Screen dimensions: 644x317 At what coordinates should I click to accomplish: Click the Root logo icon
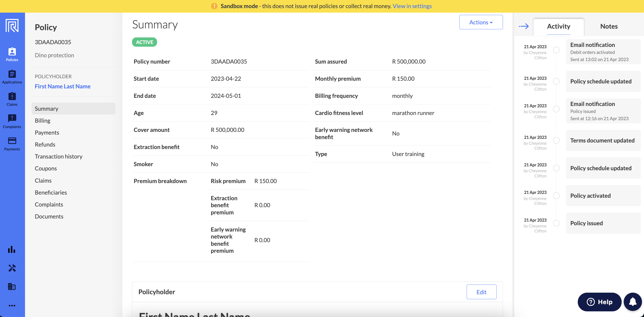[12, 25]
